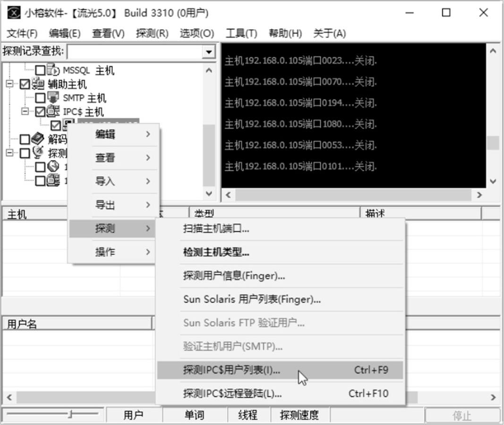Viewport: 504px width, 425px height.
Task: Click the MSSQL 主机 database icon
Action: coord(53,70)
